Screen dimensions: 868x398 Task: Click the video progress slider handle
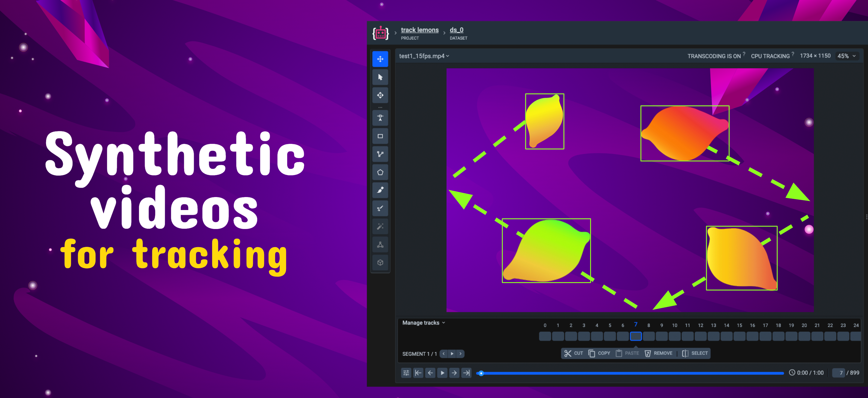481,373
